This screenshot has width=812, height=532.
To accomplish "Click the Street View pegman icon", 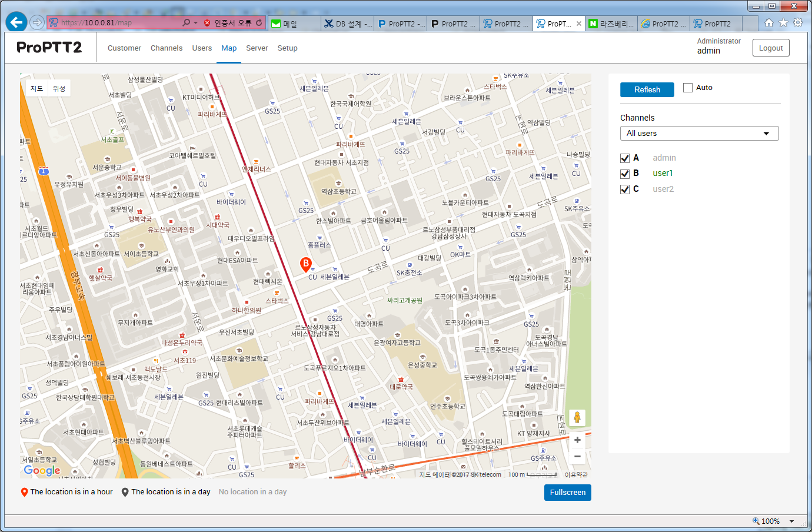I will tap(577, 417).
